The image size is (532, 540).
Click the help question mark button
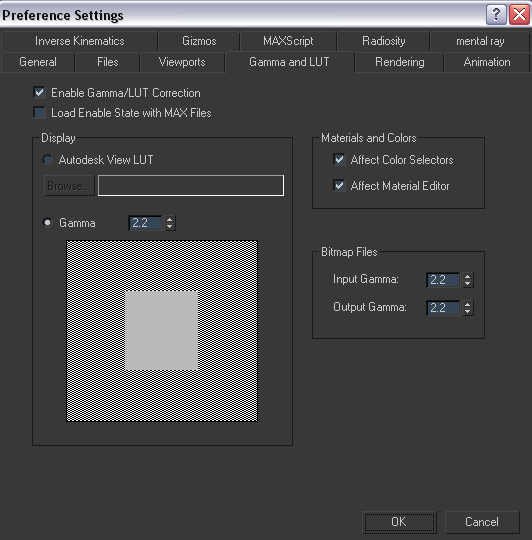click(x=496, y=15)
